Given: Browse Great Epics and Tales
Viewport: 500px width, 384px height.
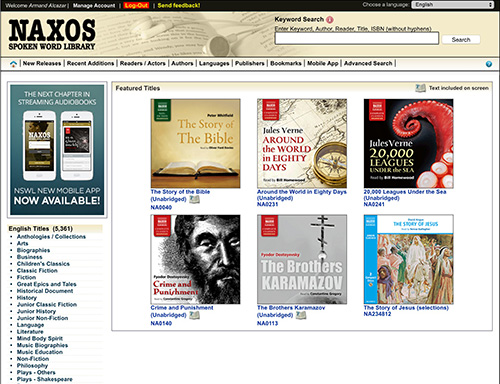Looking at the screenshot, I should [x=47, y=284].
